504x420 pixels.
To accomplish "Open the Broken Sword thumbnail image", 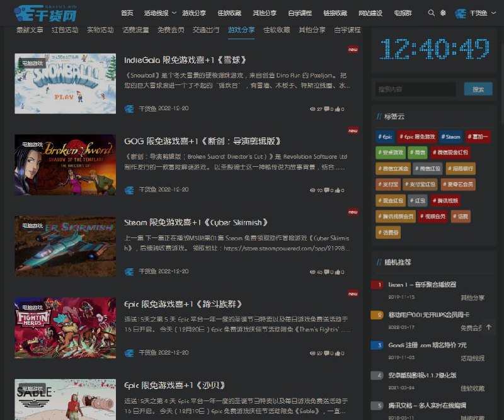I will click(66, 165).
